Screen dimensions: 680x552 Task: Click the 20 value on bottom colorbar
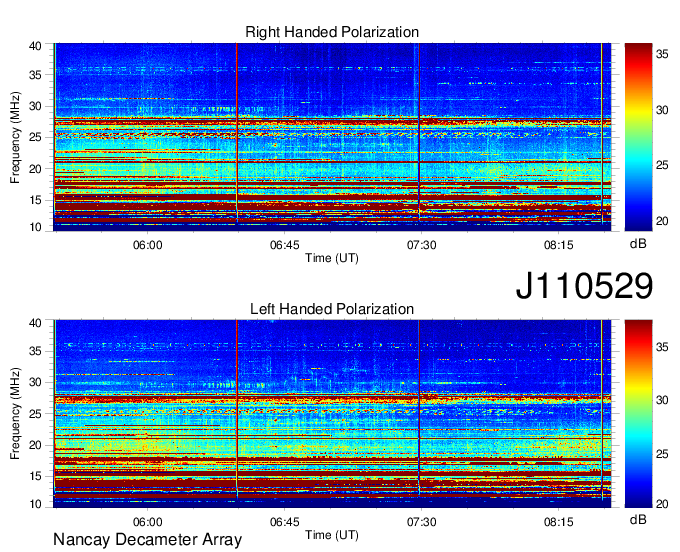coord(662,504)
